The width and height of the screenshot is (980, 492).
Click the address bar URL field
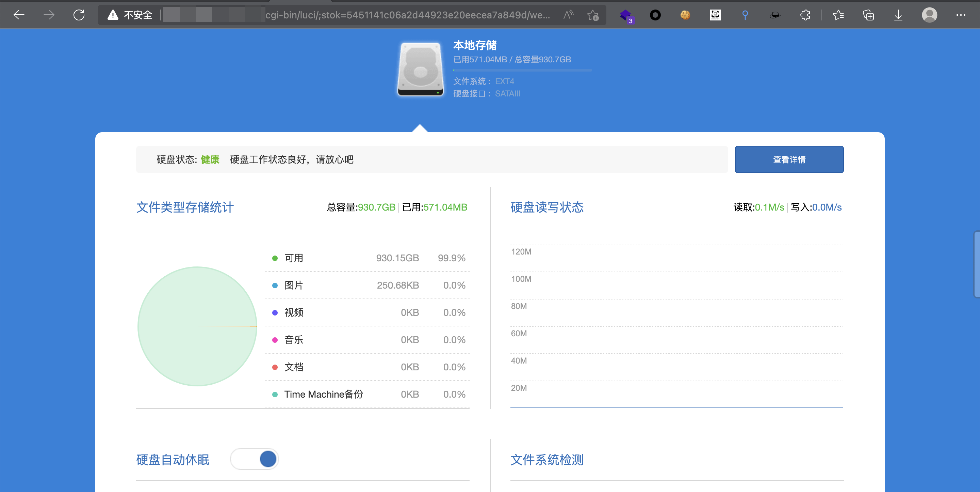pyautogui.click(x=407, y=15)
